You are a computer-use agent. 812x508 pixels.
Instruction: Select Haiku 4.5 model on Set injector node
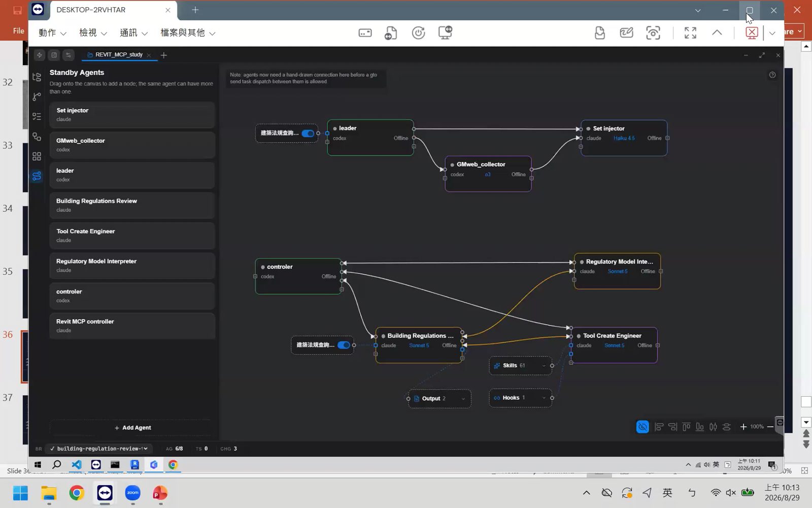point(624,138)
